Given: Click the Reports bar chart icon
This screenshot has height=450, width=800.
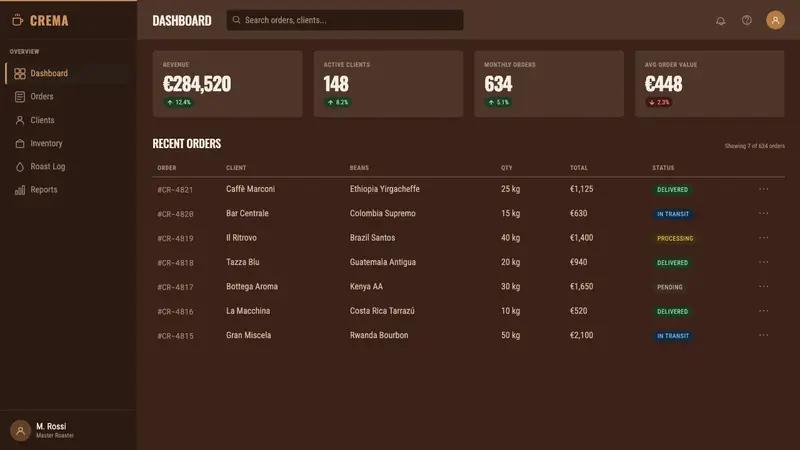Looking at the screenshot, I should pyautogui.click(x=20, y=190).
